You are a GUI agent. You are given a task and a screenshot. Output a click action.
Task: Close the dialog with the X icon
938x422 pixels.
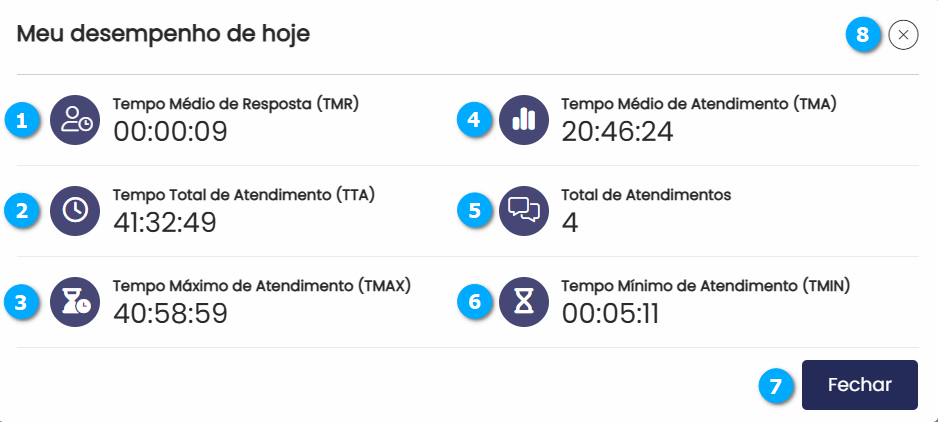(x=902, y=36)
